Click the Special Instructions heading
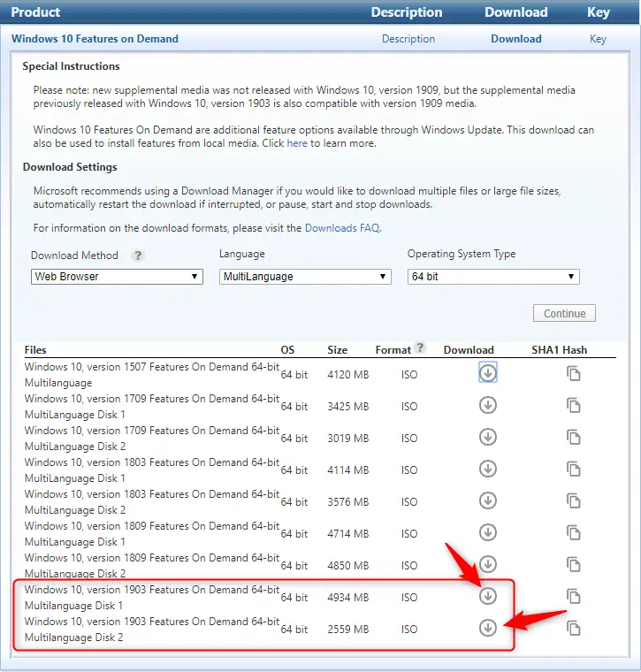Screen dimensions: 641x672 click(x=71, y=66)
